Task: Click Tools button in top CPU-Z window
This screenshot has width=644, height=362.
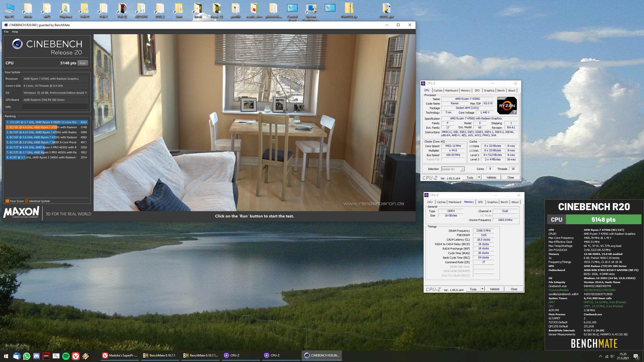Action: [x=470, y=177]
